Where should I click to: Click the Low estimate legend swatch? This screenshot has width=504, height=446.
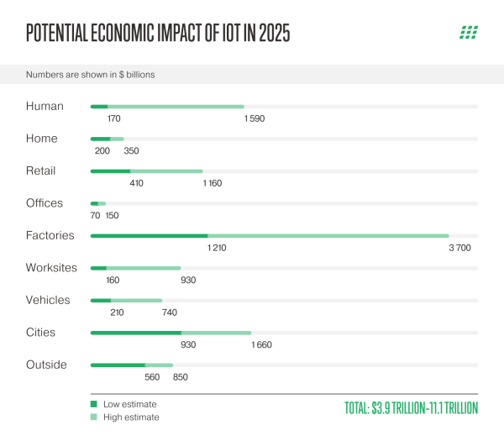[93, 403]
